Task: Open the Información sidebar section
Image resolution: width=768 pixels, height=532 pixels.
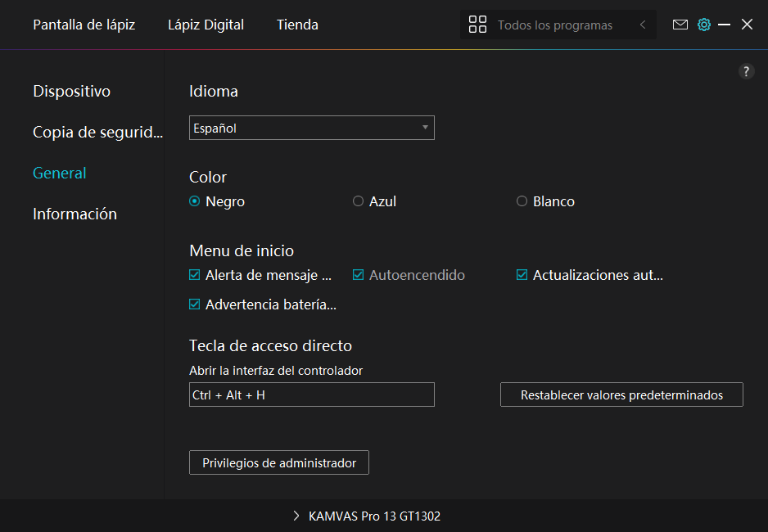Action: click(75, 214)
